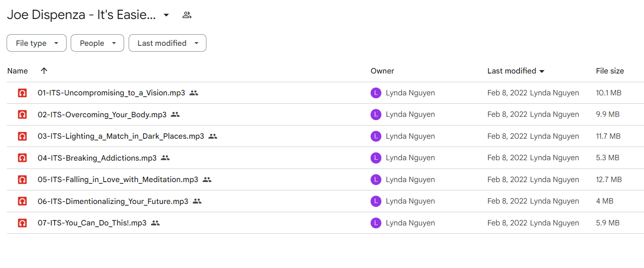Click Lynda Nguyen's avatar in the 06-ITS-Dimentionalizing row

pos(376,201)
